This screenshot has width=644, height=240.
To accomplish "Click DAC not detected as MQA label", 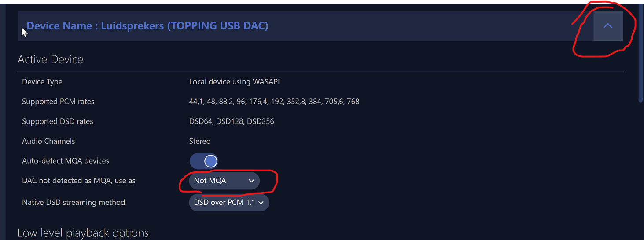I will click(79, 181).
